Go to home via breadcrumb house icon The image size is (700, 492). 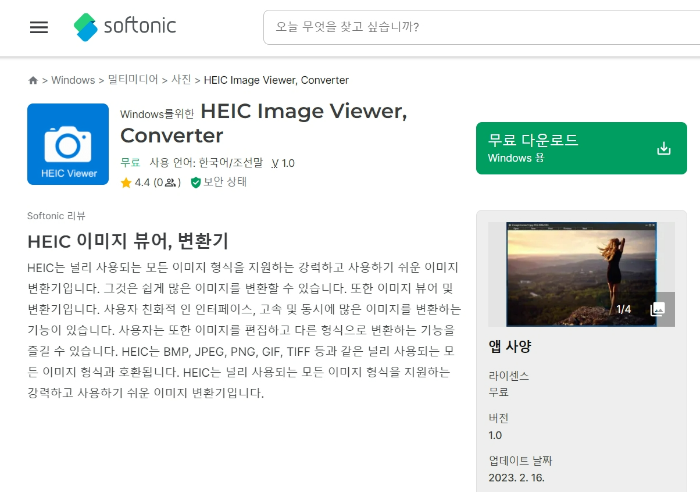tap(33, 80)
